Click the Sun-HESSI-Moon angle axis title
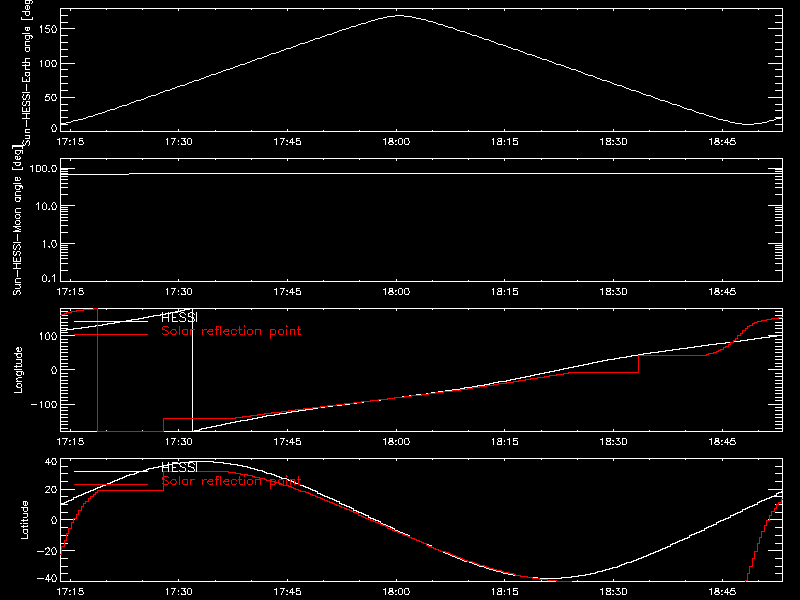Image resolution: width=800 pixels, height=600 pixels. 17,220
